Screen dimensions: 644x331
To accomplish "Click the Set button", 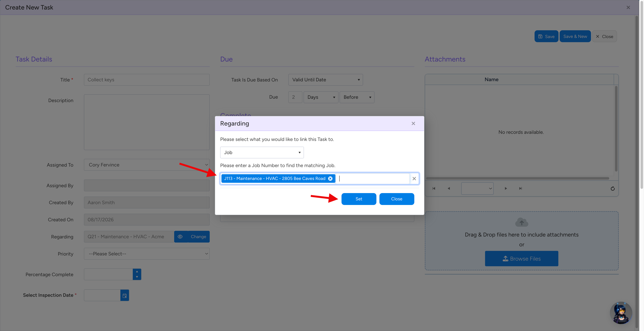I will 359,199.
